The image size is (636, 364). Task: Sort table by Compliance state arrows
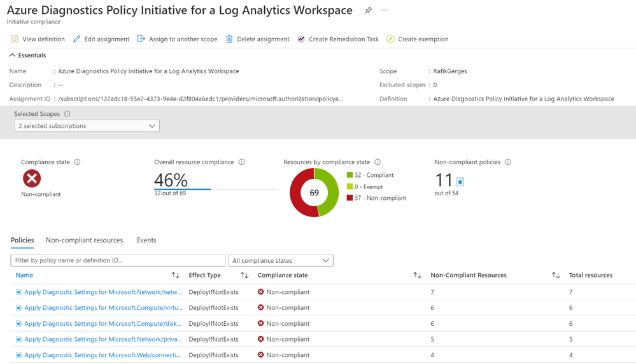click(x=417, y=276)
